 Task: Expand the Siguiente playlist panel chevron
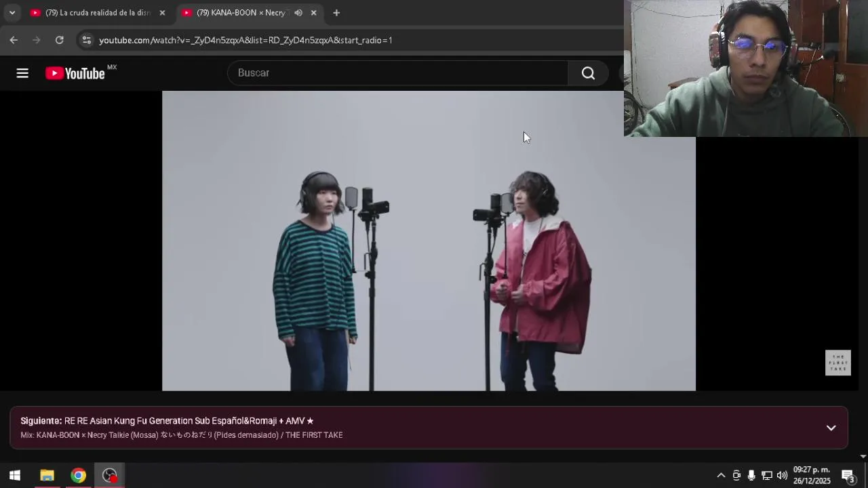(x=831, y=428)
